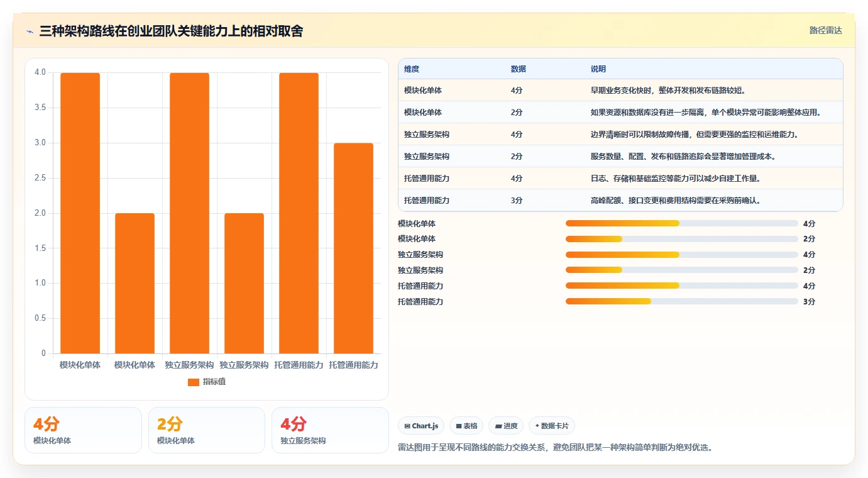This screenshot has height=478, width=868.
Task: Click the 模块化单体 chart bar reaching 2.0
Action: (x=135, y=283)
